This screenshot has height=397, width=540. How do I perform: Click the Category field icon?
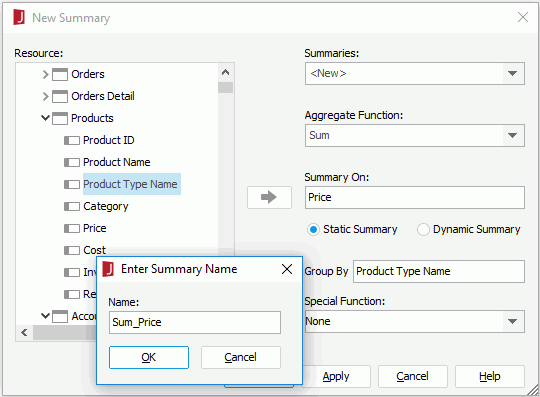point(72,207)
